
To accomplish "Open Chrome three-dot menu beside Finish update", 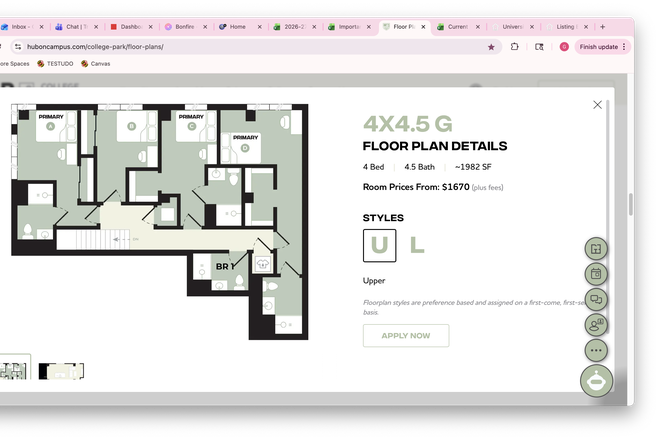I will [624, 47].
